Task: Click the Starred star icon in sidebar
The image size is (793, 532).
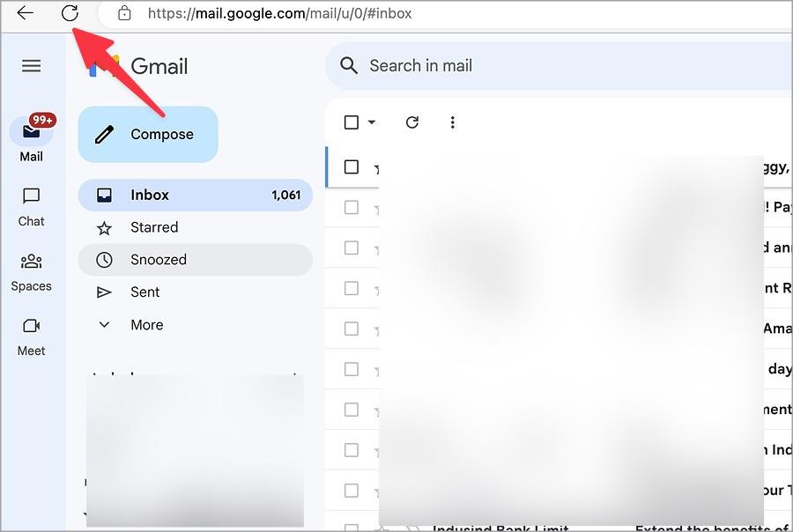Action: [104, 228]
